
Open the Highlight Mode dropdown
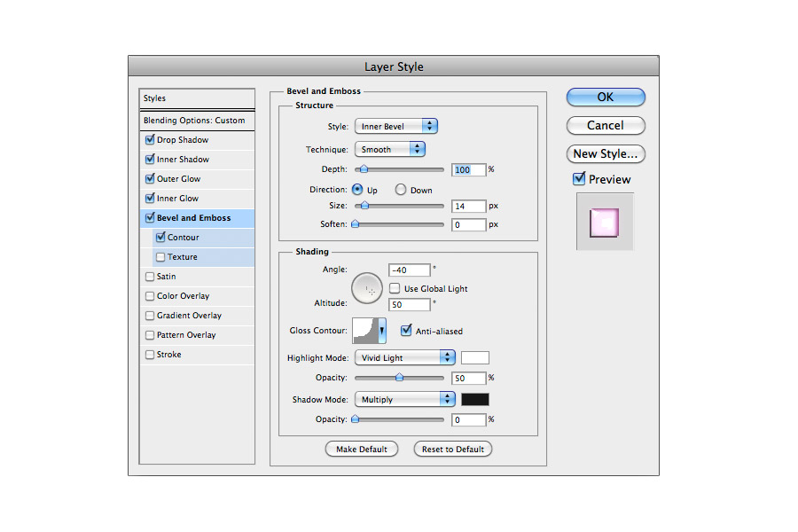(405, 357)
